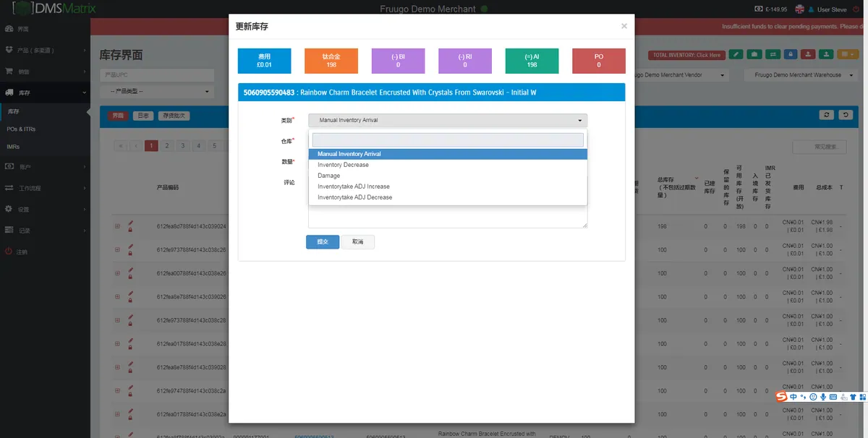868x438 pixels.
Task: Click the refresh icon button in the blue bar
Action: 827,115
